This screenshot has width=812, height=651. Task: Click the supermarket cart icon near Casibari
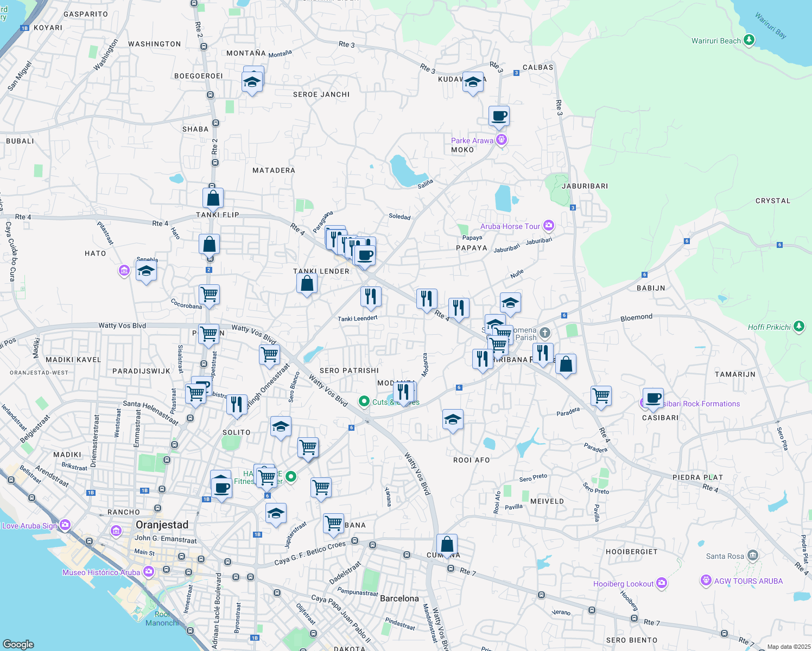[601, 395]
